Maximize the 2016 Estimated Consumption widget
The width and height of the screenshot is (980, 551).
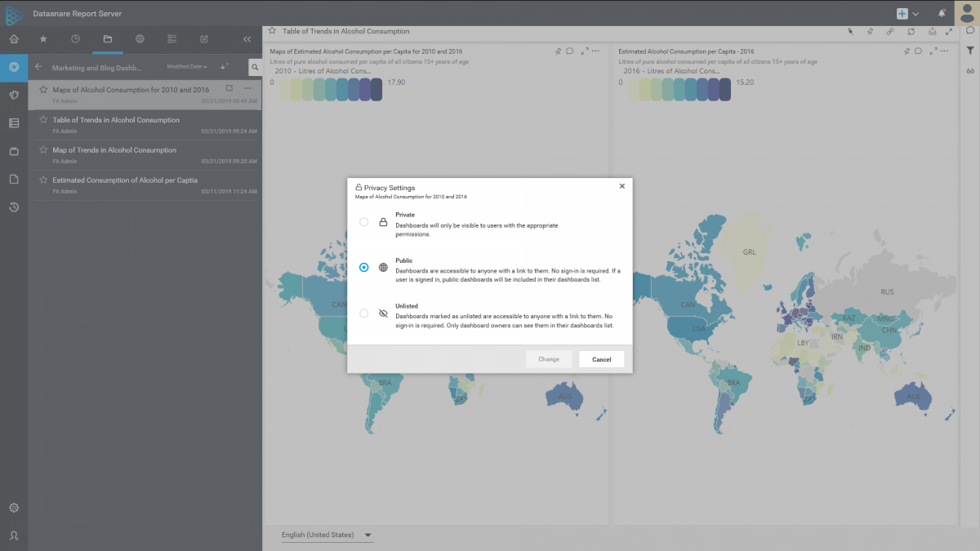point(933,51)
